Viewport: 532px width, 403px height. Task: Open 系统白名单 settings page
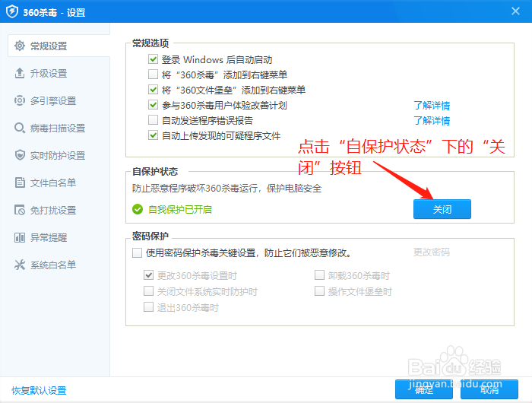[x=55, y=265]
